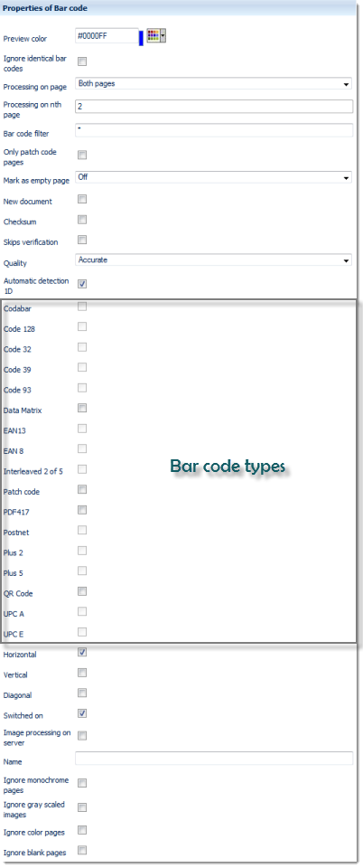The image size is (363, 868).
Task: Open the Quality dropdown set to Accurate
Action: point(213,260)
